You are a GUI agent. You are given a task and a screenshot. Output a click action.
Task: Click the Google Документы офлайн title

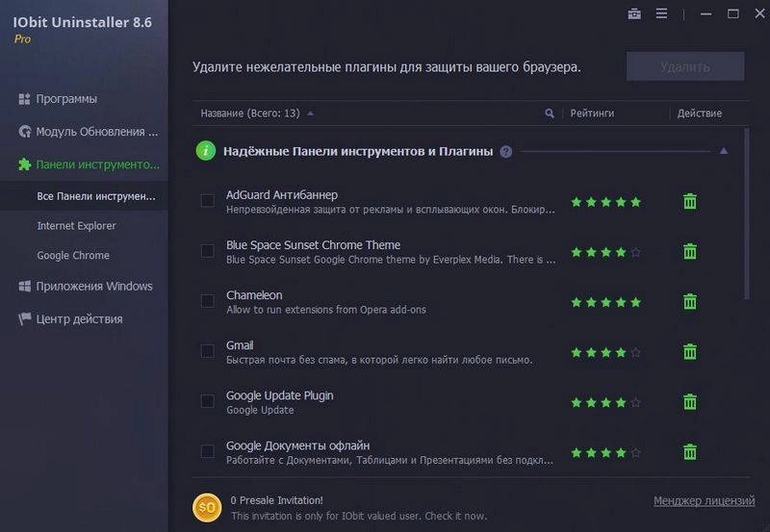tap(297, 445)
